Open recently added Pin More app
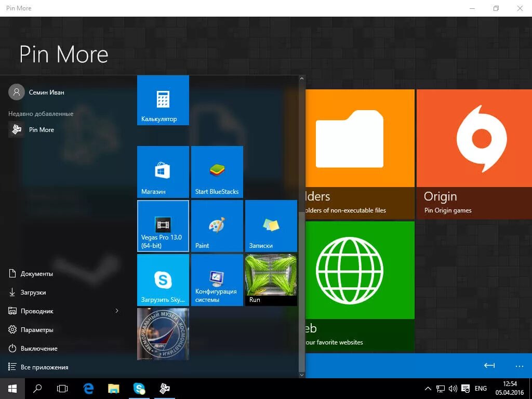 42,129
